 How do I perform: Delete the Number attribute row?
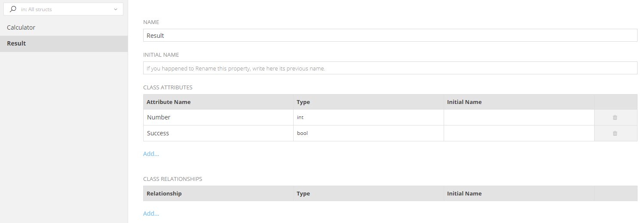coord(615,117)
